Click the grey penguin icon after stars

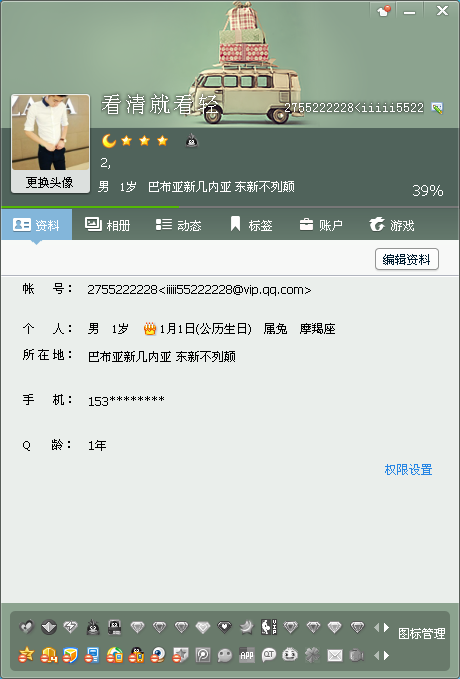[192, 141]
